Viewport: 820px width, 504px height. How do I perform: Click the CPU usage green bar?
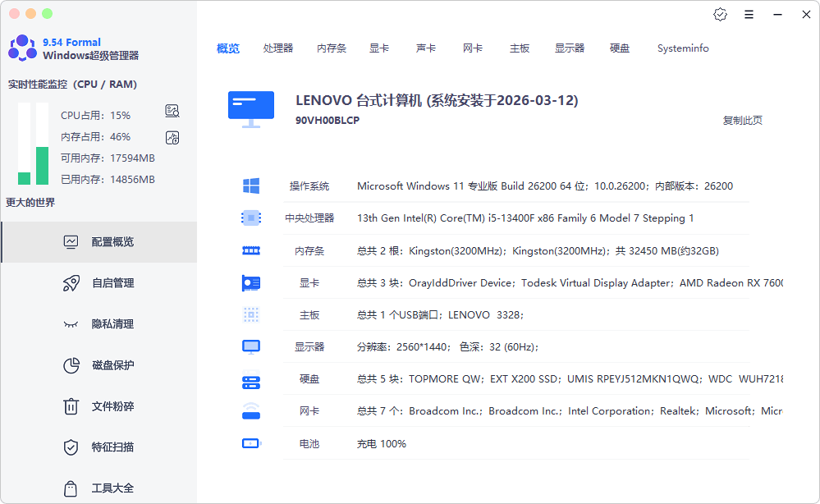point(24,178)
